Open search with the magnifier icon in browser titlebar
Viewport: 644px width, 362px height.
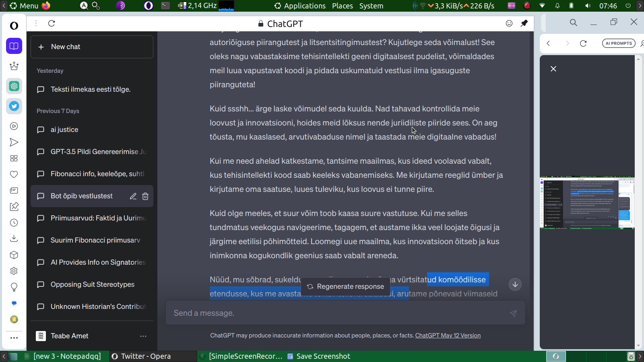574,23
